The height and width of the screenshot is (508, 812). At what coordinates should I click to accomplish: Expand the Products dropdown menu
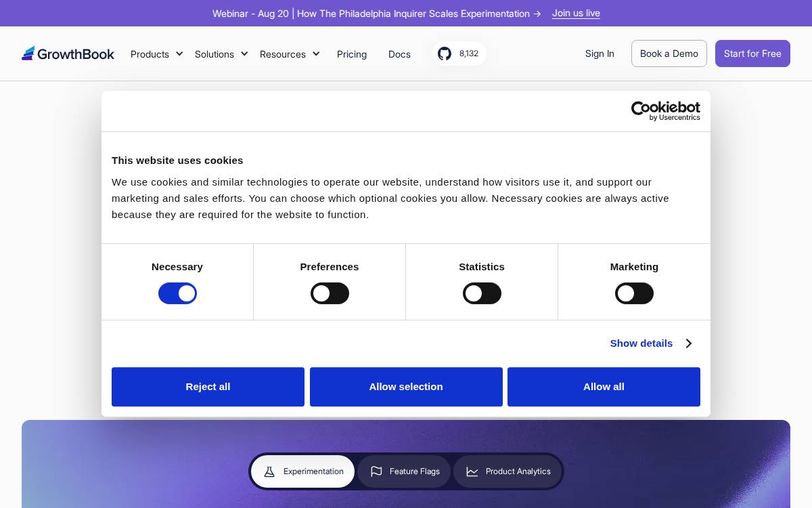pos(156,54)
